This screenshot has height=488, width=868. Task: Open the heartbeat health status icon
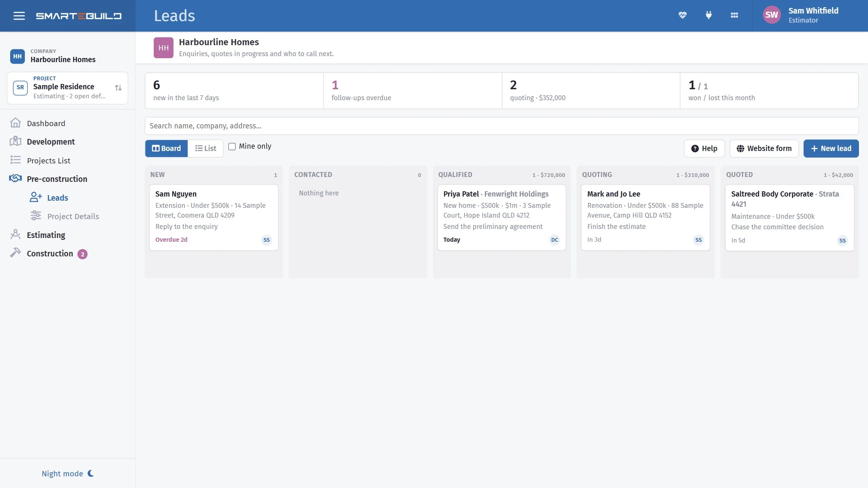[682, 15]
